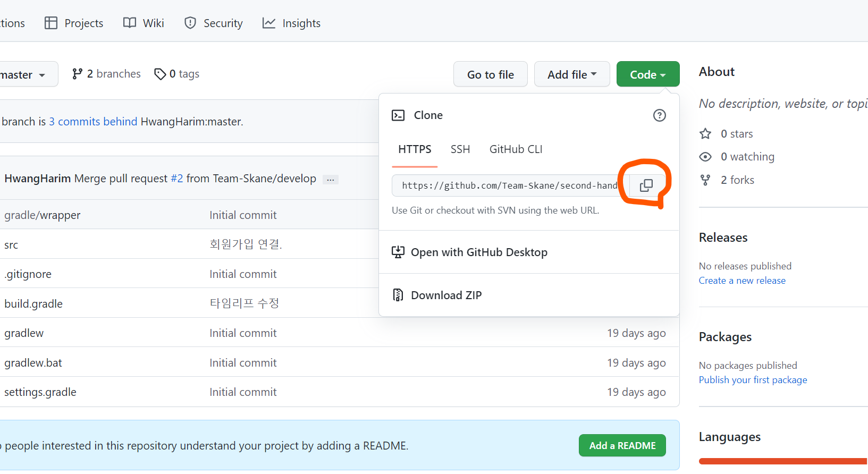Screen dimensions: 868x474
Task: Click the Open with GitHub Desktop icon
Action: coord(398,252)
